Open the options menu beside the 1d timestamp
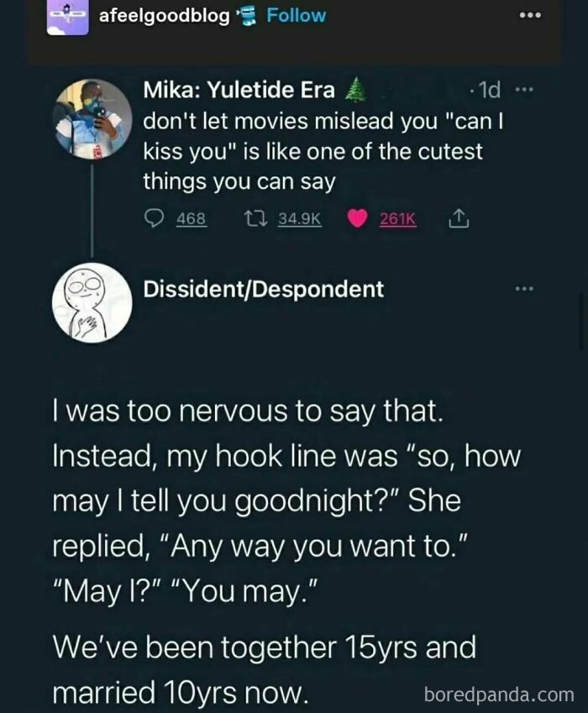The width and height of the screenshot is (588, 713). point(523,90)
